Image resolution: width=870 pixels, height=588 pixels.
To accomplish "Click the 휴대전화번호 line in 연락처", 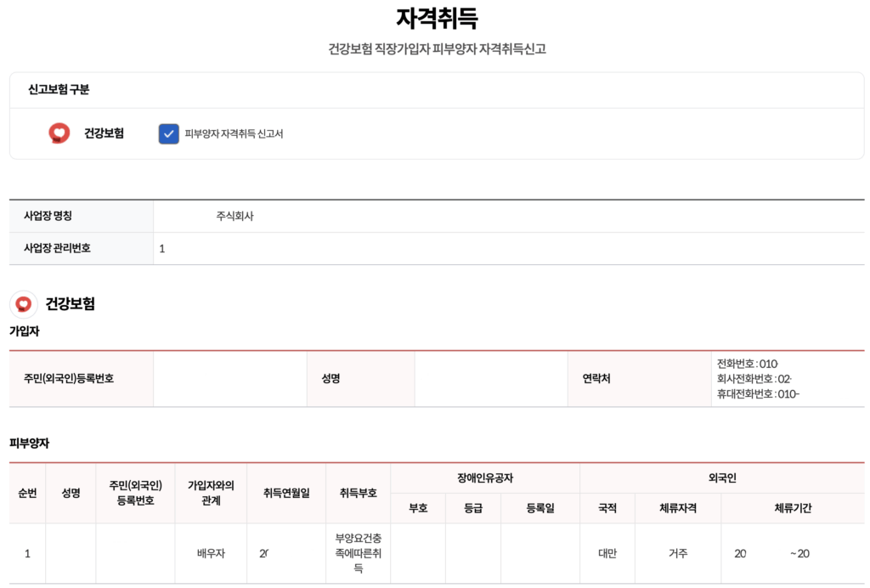I will coord(758,393).
